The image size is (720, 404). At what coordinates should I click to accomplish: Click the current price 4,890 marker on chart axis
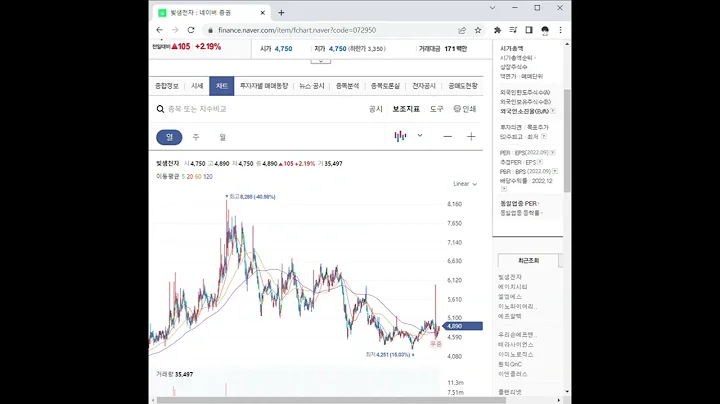pyautogui.click(x=462, y=326)
